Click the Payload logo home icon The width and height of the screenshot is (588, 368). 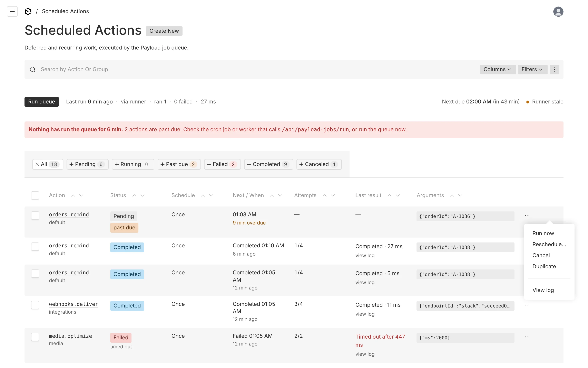pos(28,11)
